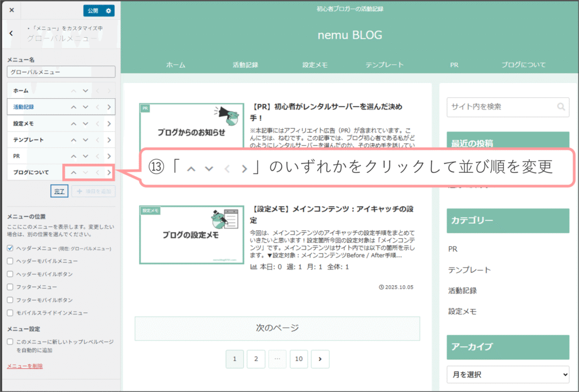Open 設定メモ in the site navigation
The height and width of the screenshot is (392, 579).
pyautogui.click(x=315, y=65)
